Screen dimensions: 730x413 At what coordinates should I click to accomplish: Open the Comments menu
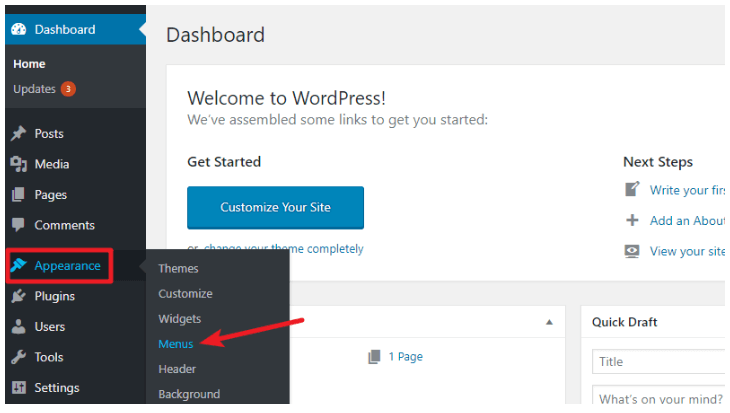(65, 225)
